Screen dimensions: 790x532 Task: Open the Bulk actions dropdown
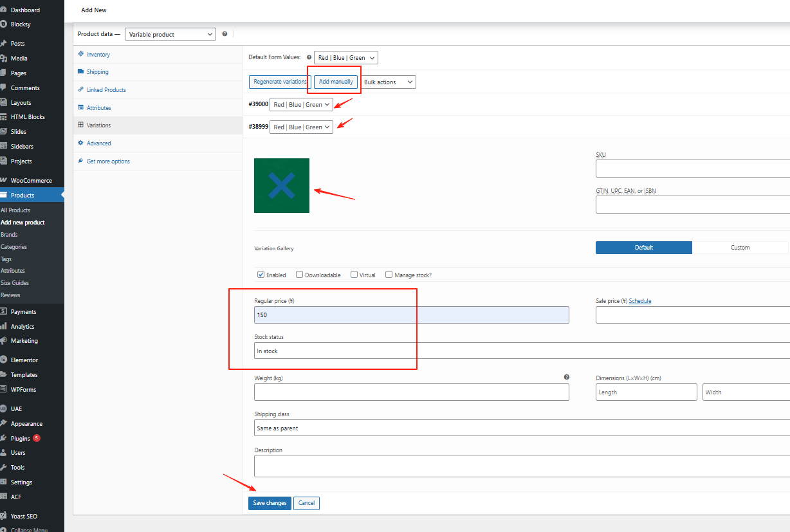point(387,82)
